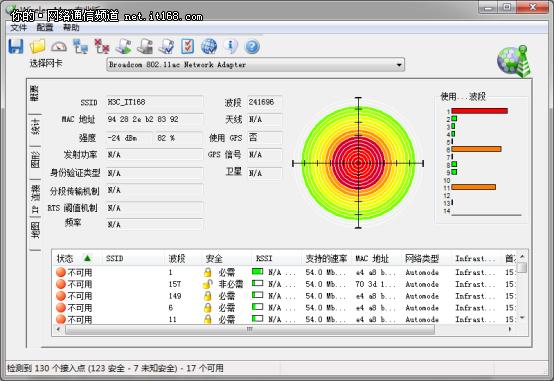Click the list's vertical scroll up arrow
The width and height of the screenshot is (554, 381).
click(522, 256)
